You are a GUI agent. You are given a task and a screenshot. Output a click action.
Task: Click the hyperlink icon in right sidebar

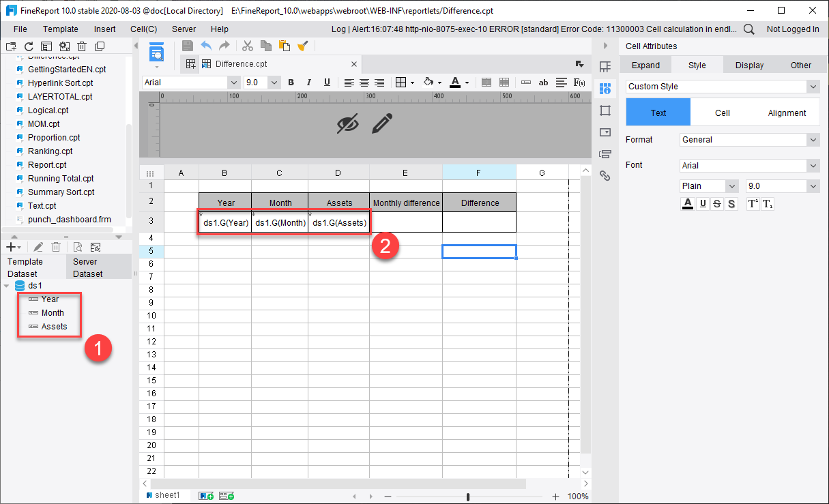click(605, 175)
